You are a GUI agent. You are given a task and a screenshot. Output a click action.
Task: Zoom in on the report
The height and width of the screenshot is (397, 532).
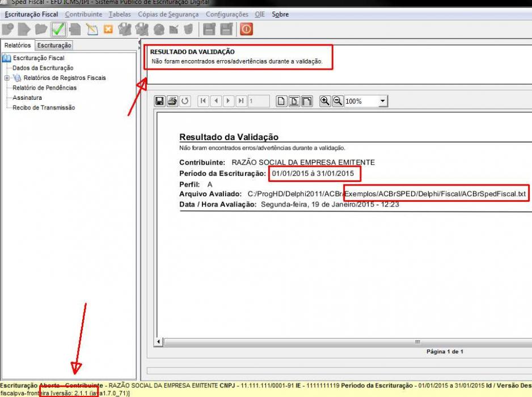pos(324,101)
